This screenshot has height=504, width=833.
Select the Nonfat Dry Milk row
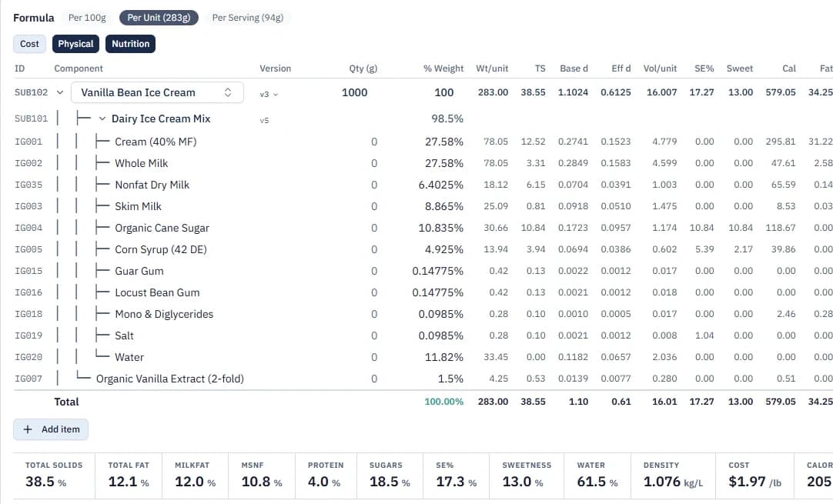423,185
